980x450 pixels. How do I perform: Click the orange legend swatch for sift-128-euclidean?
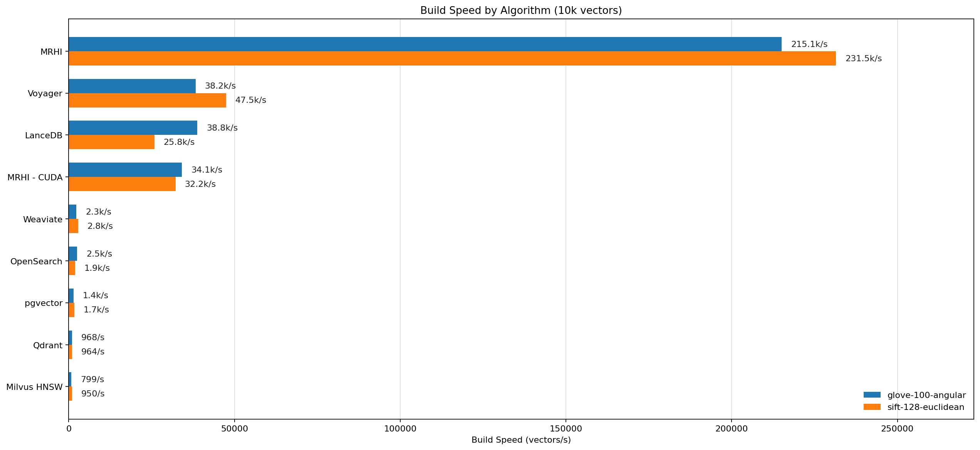click(872, 407)
